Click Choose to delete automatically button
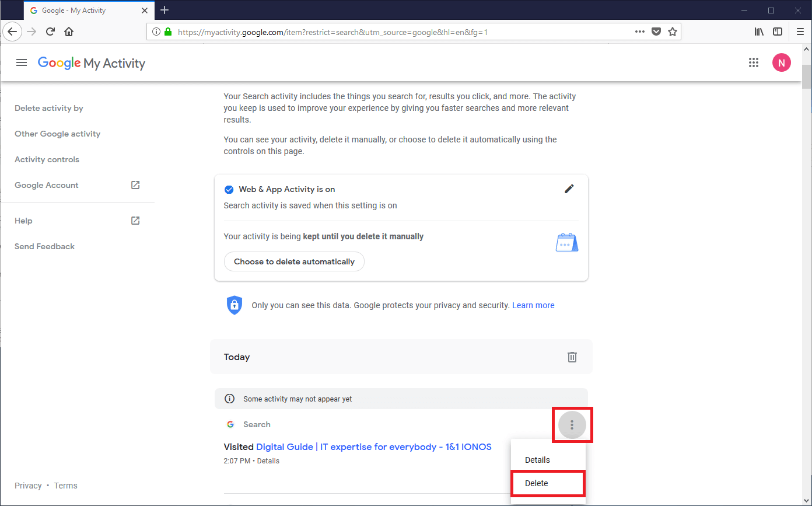 point(294,261)
